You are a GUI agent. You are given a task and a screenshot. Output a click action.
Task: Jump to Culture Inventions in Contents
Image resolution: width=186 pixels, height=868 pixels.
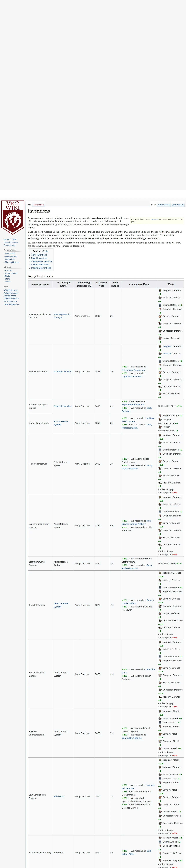(40, 264)
